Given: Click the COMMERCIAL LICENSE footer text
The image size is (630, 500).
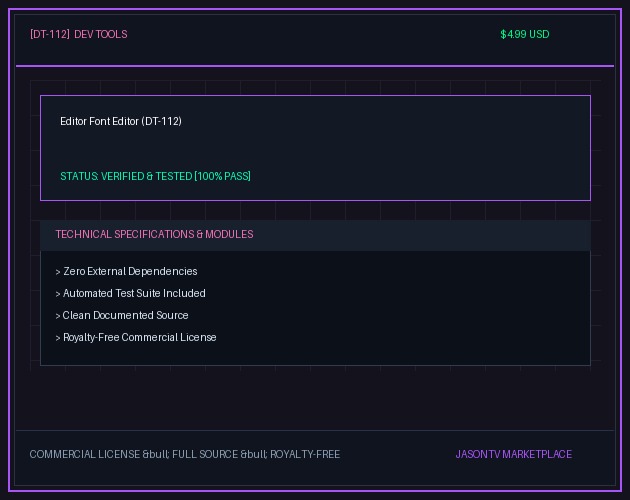Looking at the screenshot, I should 85,455.
